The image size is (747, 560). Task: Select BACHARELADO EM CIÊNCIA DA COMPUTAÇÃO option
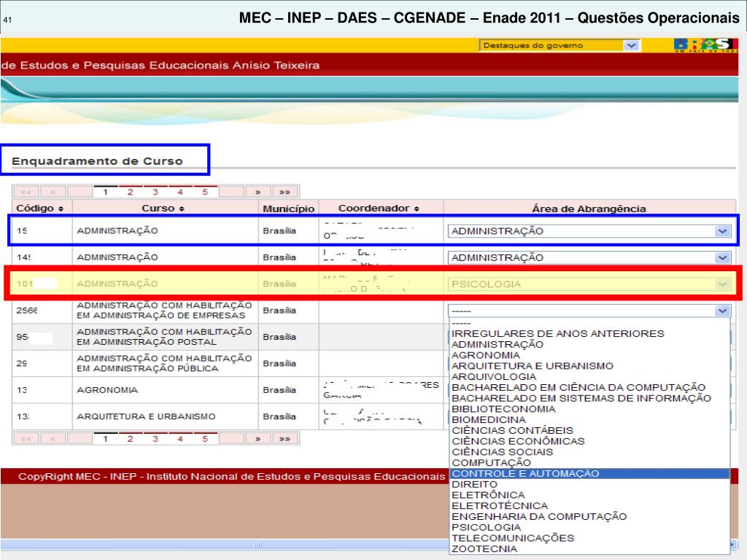click(589, 387)
